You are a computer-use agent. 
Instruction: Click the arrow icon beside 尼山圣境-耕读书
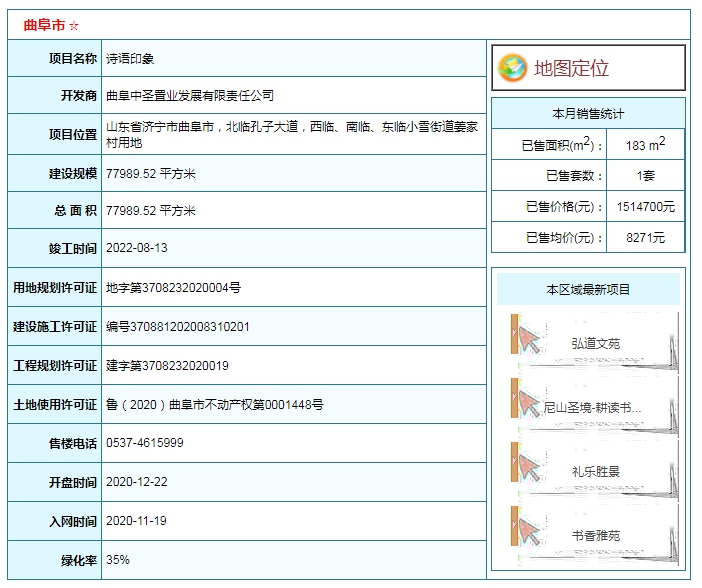click(529, 405)
